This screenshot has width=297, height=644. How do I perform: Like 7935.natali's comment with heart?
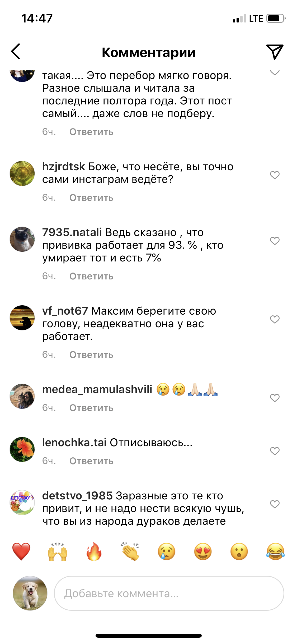pos(275,241)
